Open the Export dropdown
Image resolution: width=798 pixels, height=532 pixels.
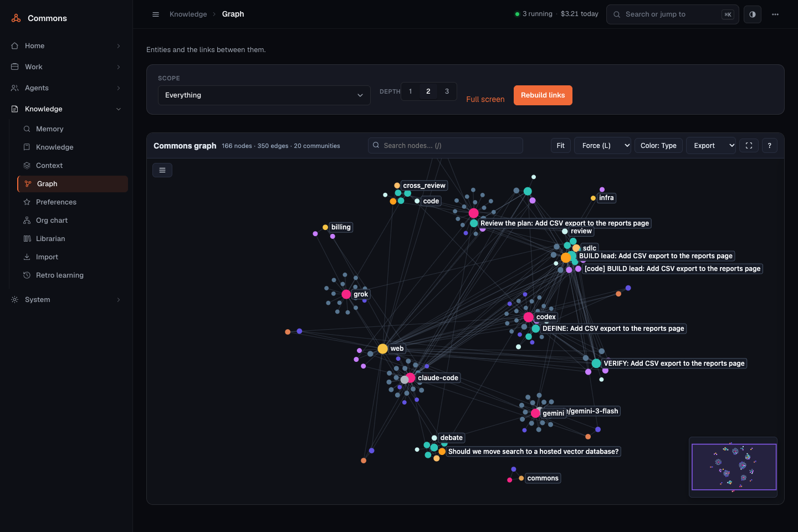tap(711, 146)
